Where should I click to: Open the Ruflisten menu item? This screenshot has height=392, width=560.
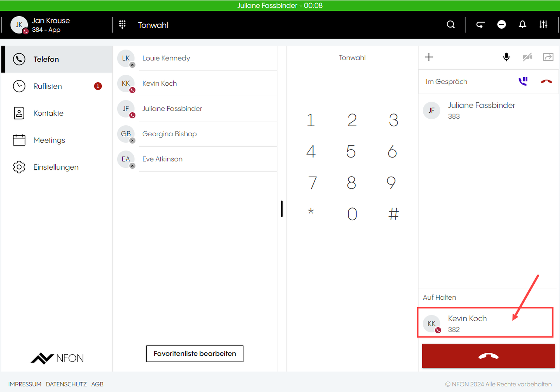coord(48,86)
